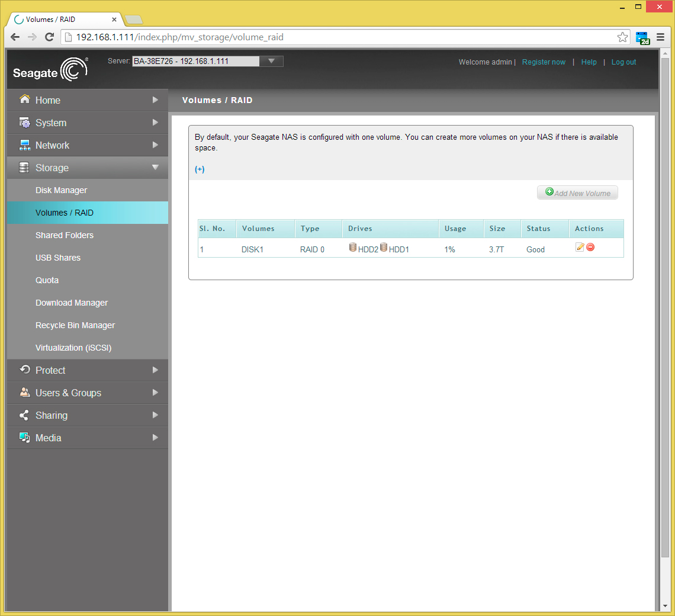Screen dimensions: 675x616
Task: Close the Volumes / RAID browser tab
Action: (114, 20)
